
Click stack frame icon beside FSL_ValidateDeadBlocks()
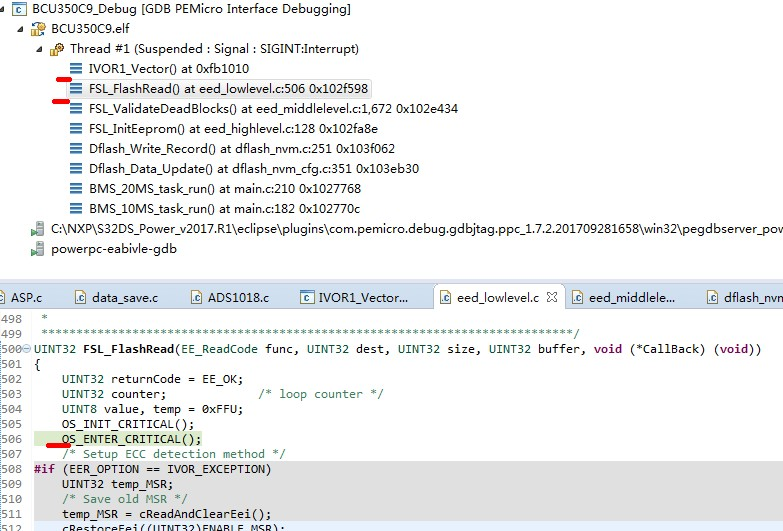[76, 108]
